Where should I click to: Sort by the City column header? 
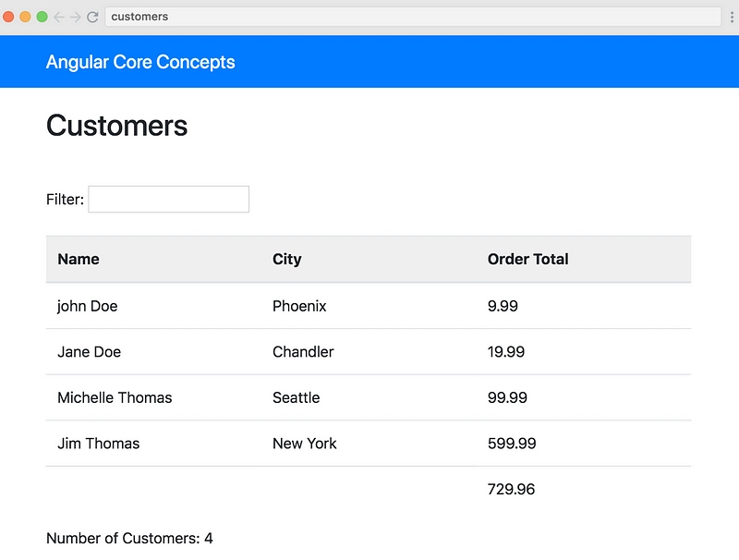(287, 259)
